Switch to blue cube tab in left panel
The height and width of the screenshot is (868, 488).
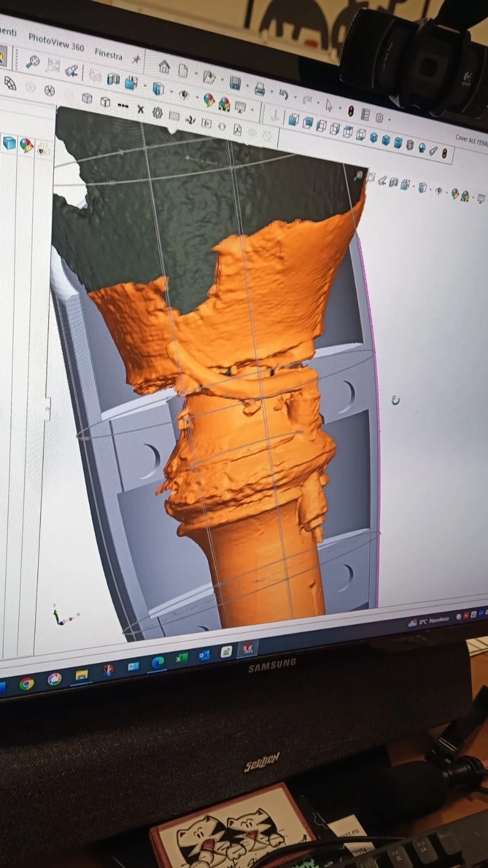tap(9, 143)
